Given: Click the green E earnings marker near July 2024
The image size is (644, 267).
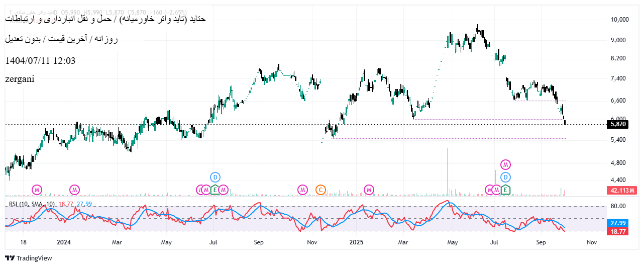Looking at the screenshot, I should point(214,190).
